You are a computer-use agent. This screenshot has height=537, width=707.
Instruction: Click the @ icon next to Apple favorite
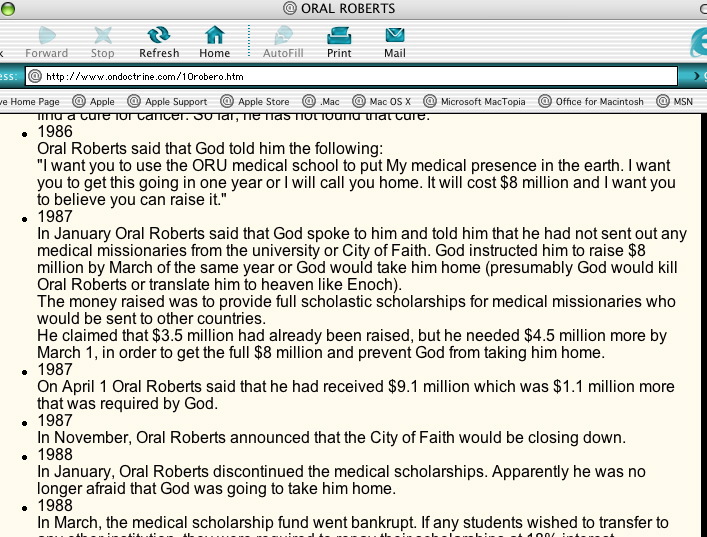(79, 101)
